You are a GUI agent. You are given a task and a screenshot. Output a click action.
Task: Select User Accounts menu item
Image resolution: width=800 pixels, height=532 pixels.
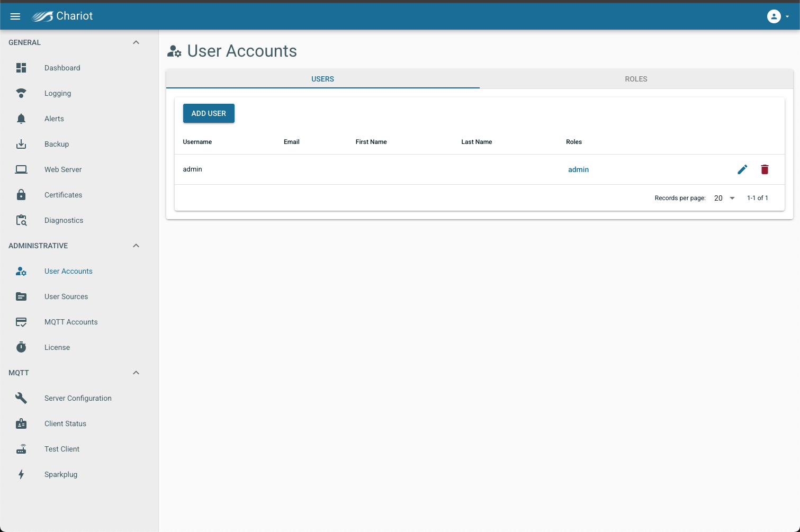68,271
